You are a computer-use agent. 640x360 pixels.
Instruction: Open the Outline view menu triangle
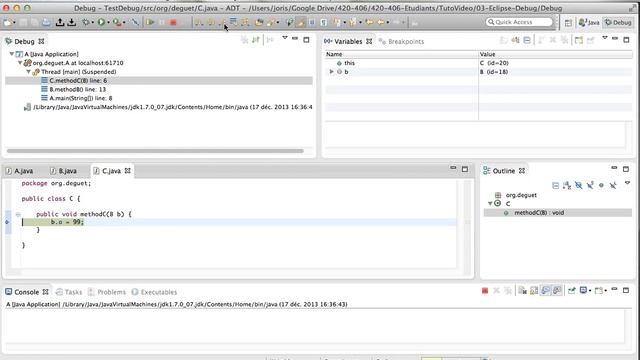(x=627, y=183)
